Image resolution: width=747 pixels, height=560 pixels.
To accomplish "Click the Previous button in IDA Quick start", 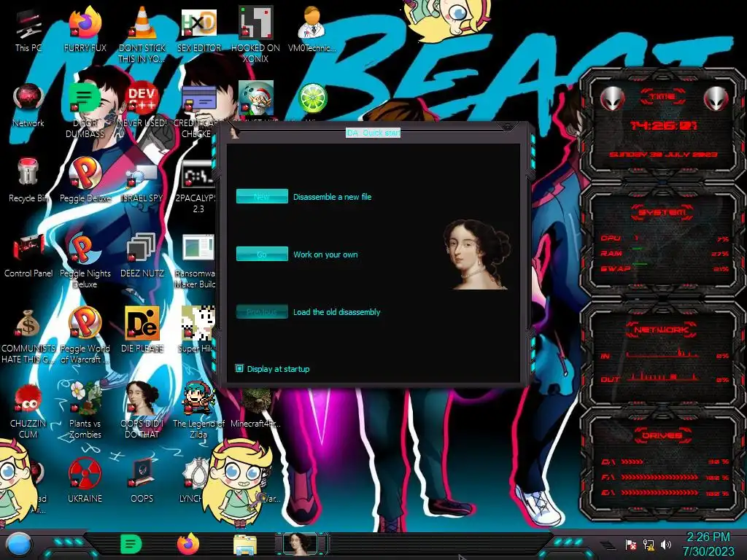I will coord(262,311).
